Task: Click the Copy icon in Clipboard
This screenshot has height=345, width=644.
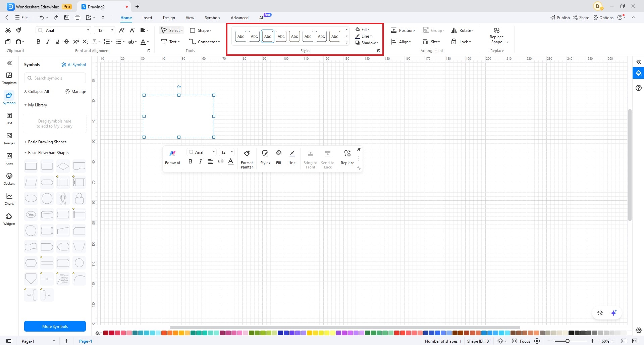Action: point(8,42)
